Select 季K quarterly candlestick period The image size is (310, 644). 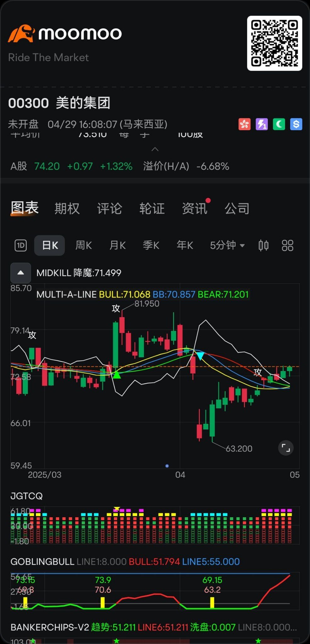[x=151, y=245]
